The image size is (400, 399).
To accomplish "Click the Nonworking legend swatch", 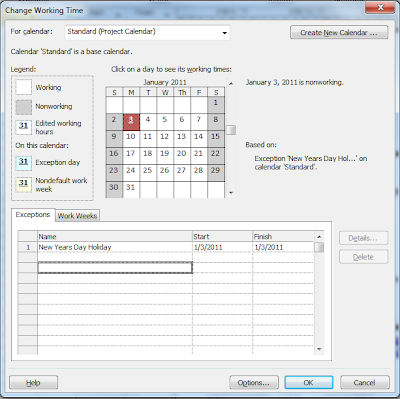I will point(24,107).
